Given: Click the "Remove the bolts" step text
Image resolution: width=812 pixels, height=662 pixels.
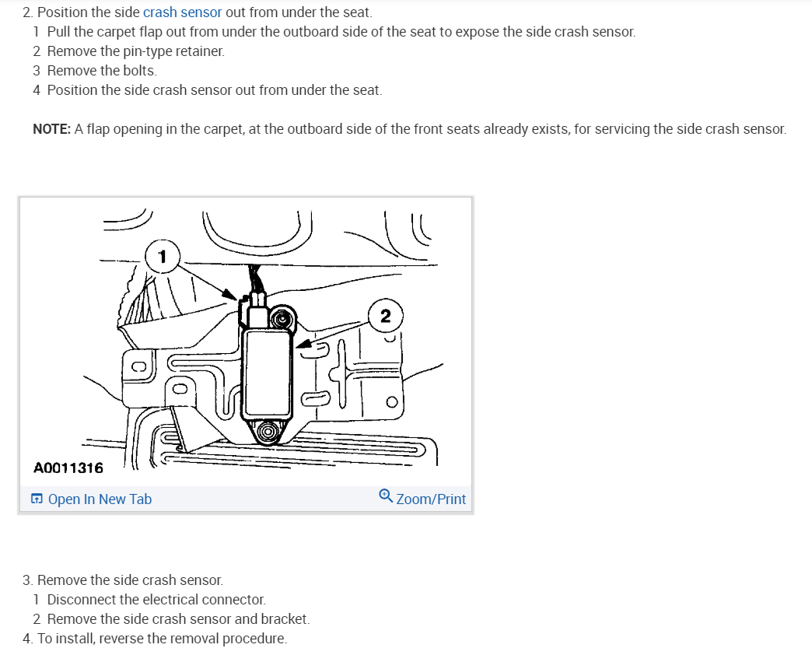Looking at the screenshot, I should [102, 71].
